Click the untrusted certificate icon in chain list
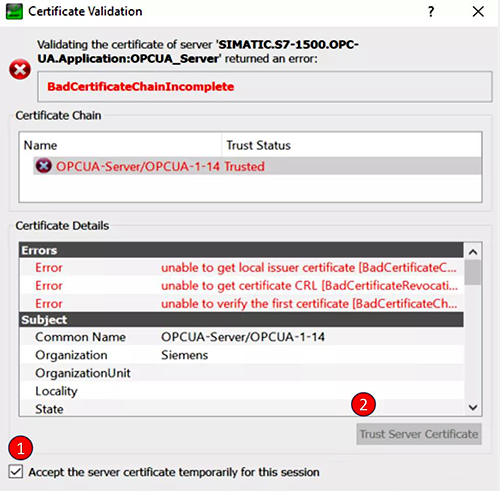Image resolution: width=500 pixels, height=491 pixels. tap(43, 166)
